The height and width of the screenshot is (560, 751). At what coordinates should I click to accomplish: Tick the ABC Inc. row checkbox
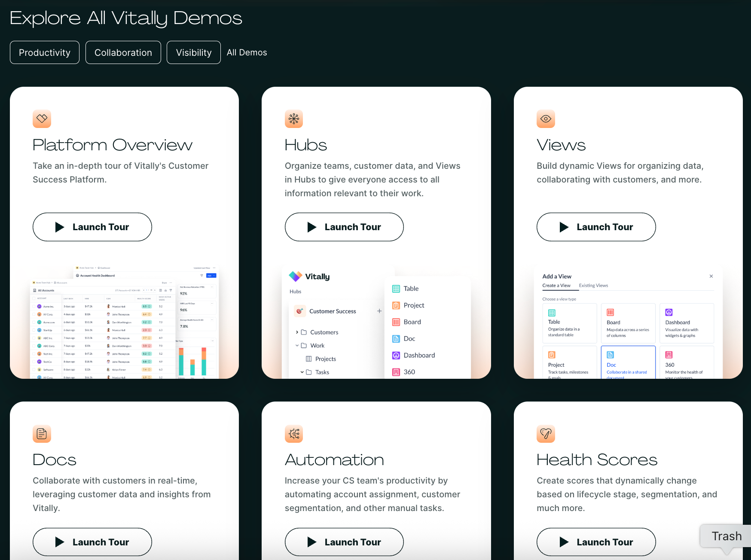click(x=34, y=338)
